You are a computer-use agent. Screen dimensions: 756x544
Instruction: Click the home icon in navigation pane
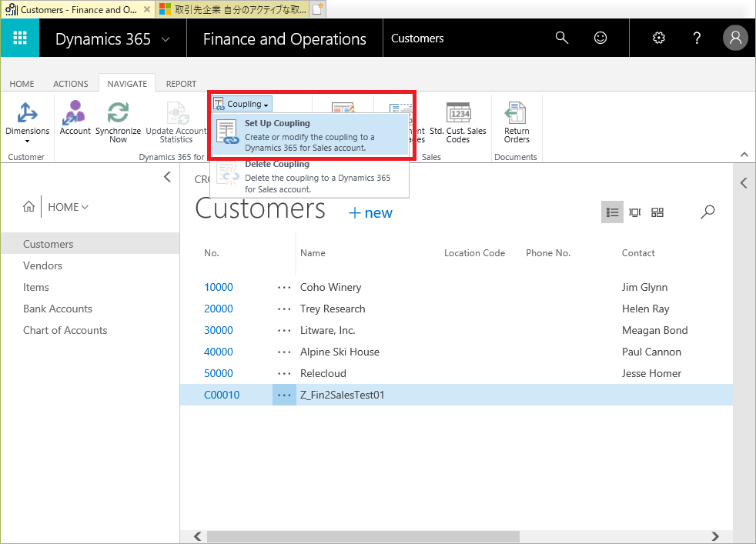[x=29, y=207]
